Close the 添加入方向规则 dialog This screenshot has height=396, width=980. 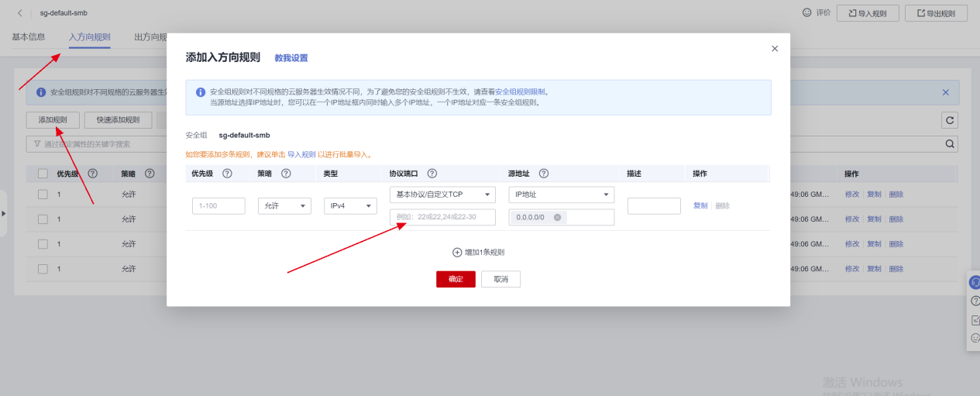[x=775, y=49]
